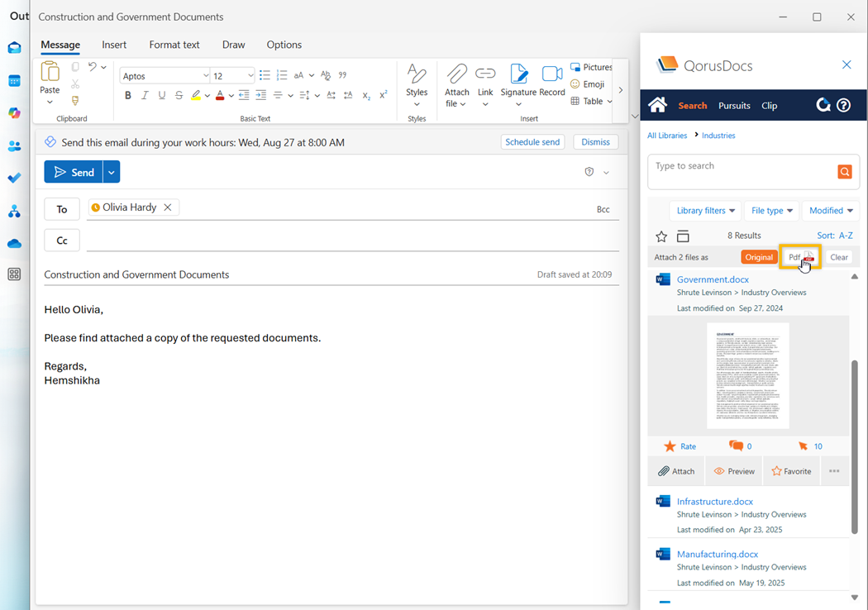The image size is (868, 610).
Task: Toggle the favorites star filter
Action: pos(661,236)
